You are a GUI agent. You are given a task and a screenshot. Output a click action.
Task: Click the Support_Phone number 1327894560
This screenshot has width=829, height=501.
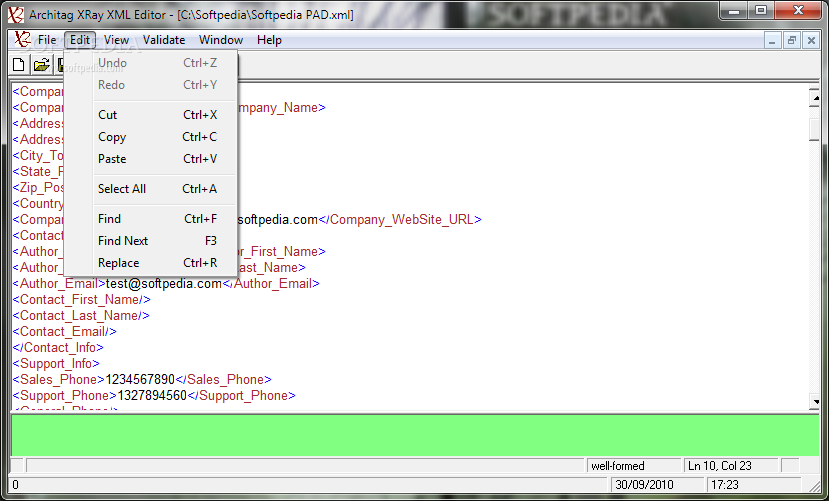pos(152,395)
